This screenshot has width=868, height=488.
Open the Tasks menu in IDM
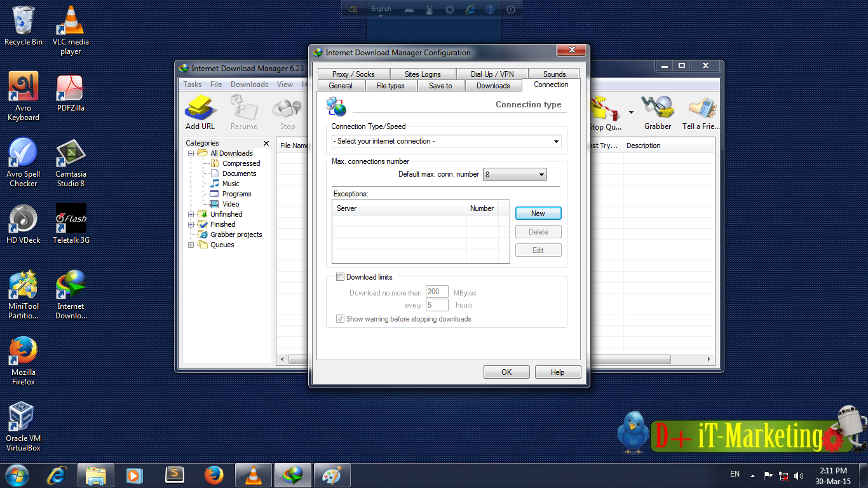[x=193, y=85]
